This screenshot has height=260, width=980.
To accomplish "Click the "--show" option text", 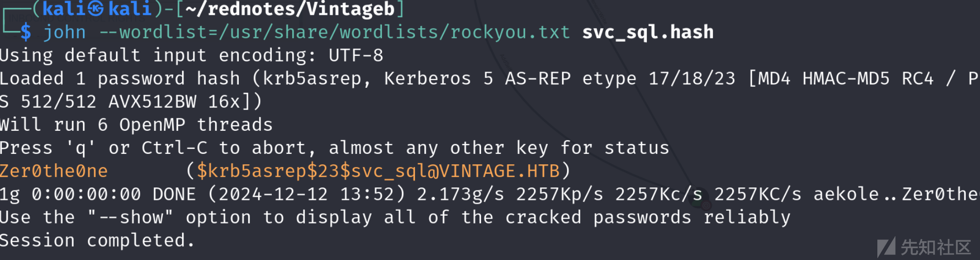I will 130,218.
